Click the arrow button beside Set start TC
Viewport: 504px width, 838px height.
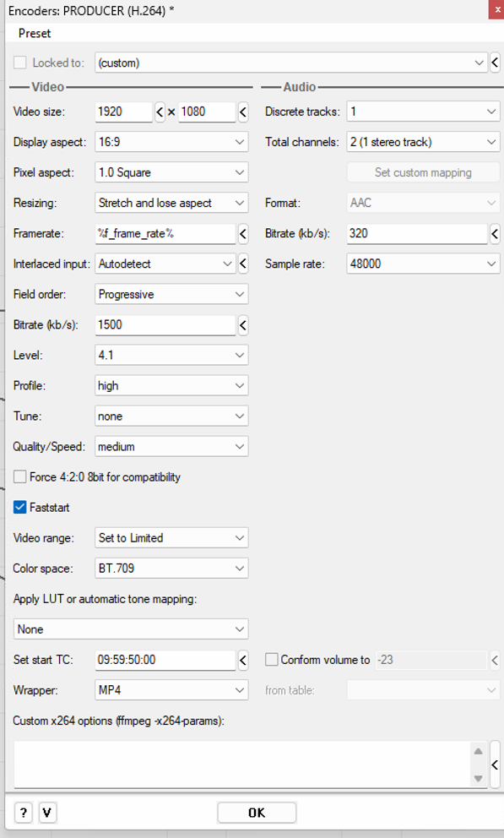[x=243, y=660]
